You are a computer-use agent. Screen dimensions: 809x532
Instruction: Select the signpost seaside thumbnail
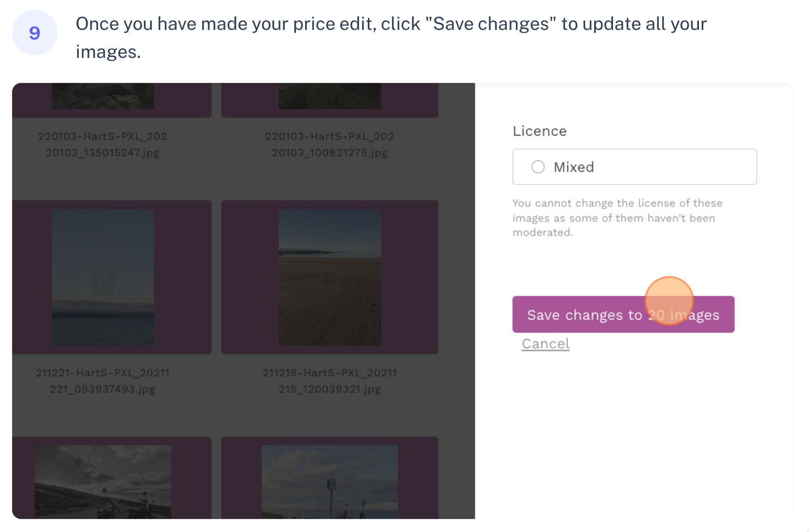pos(330,482)
